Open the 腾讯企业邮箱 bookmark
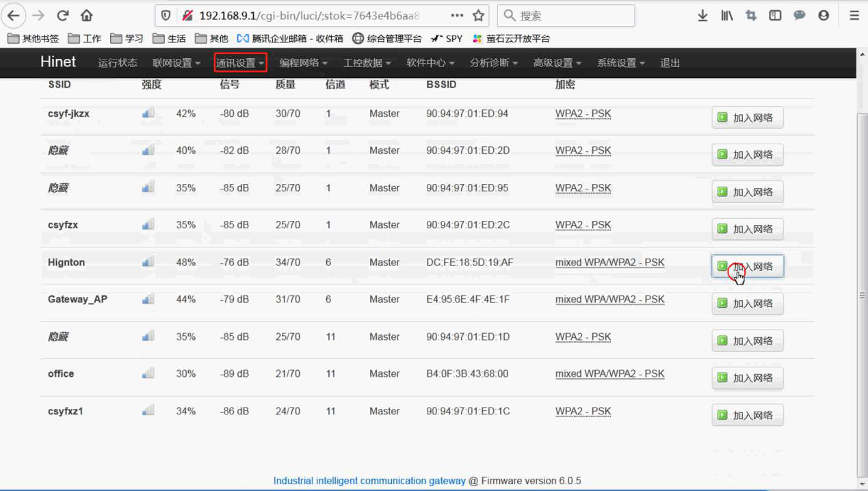Screen dimensions: 868x491 point(290,38)
